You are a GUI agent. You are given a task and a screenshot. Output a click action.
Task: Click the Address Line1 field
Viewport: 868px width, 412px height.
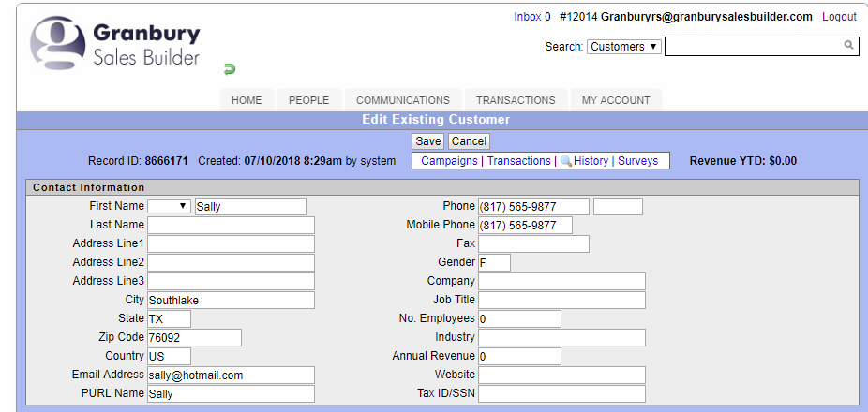(x=231, y=243)
